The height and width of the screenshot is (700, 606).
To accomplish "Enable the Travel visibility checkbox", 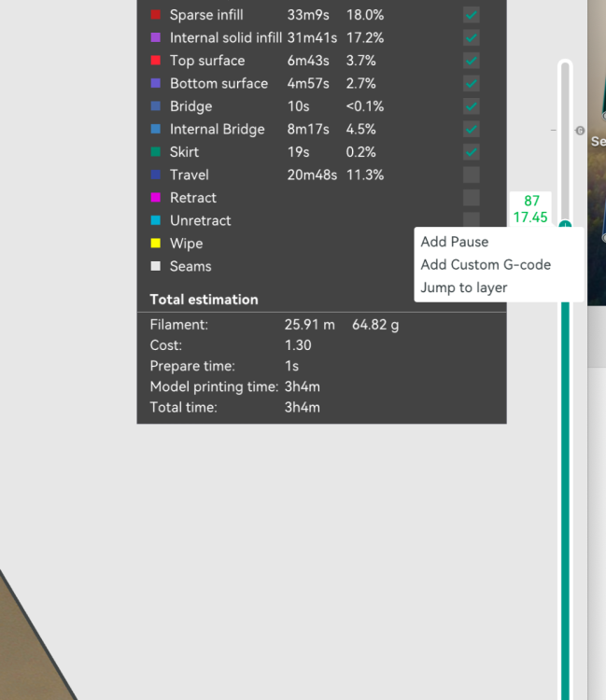I will [x=472, y=175].
